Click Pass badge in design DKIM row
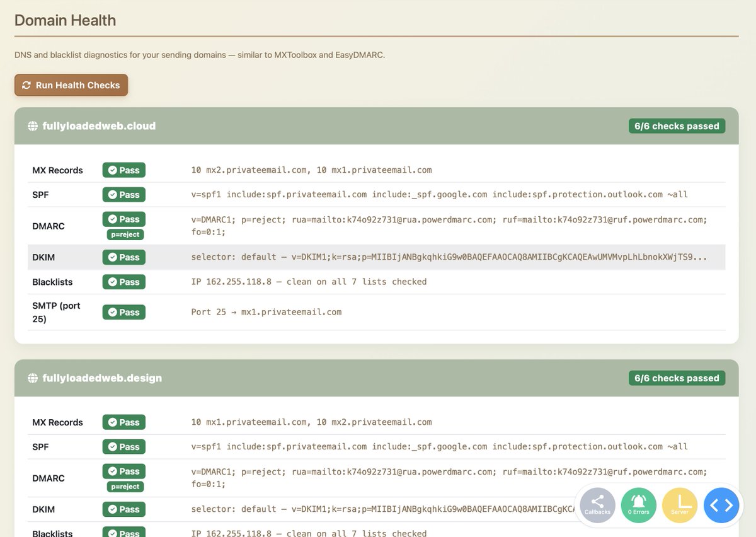Image resolution: width=756 pixels, height=537 pixels. coord(124,509)
